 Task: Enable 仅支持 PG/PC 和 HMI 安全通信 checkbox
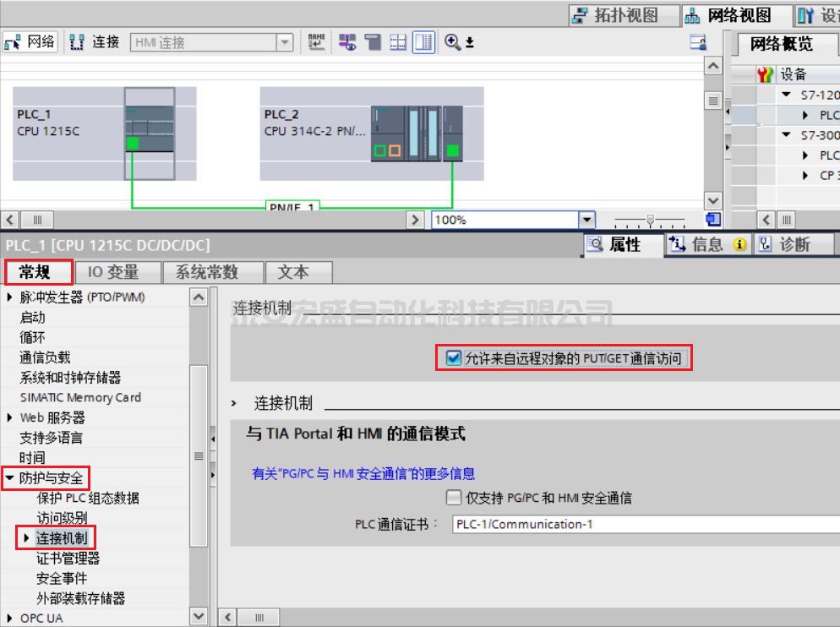coord(455,498)
